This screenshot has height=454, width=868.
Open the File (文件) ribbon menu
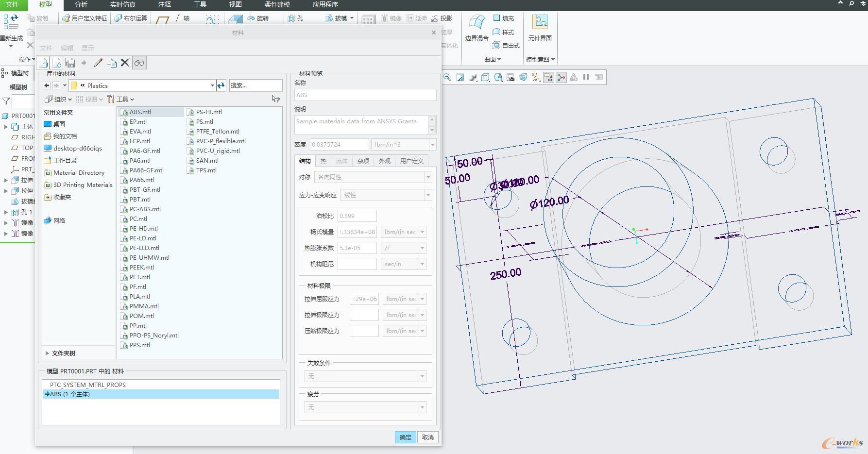pyautogui.click(x=12, y=5)
